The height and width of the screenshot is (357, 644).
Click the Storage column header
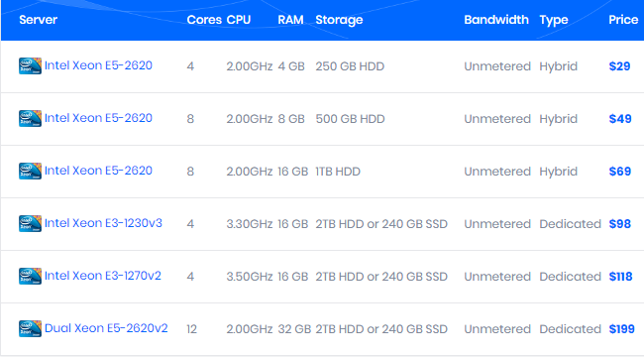tap(339, 20)
